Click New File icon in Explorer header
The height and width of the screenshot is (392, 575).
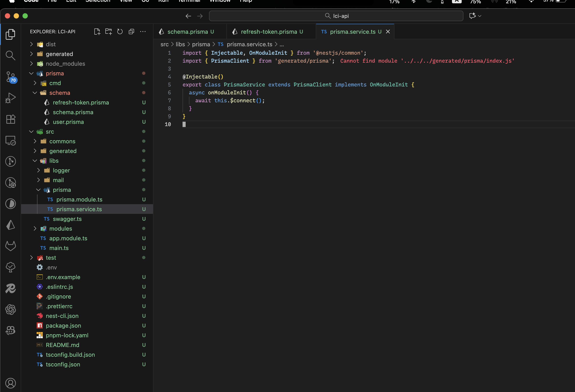[97, 32]
